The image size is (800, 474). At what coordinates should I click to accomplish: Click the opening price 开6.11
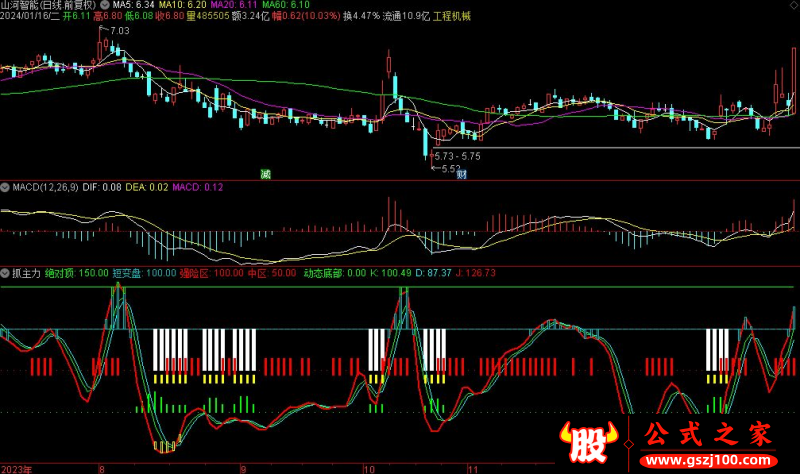pos(77,16)
